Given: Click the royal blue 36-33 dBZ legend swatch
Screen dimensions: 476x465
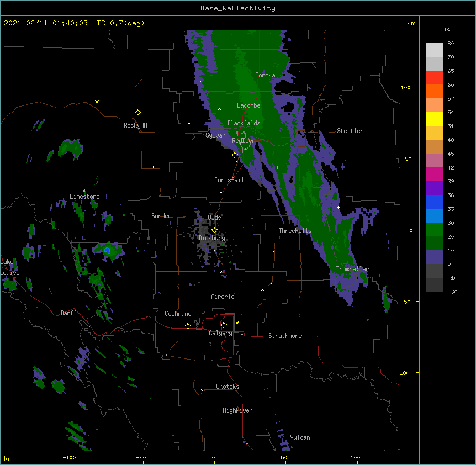Looking at the screenshot, I should 434,202.
